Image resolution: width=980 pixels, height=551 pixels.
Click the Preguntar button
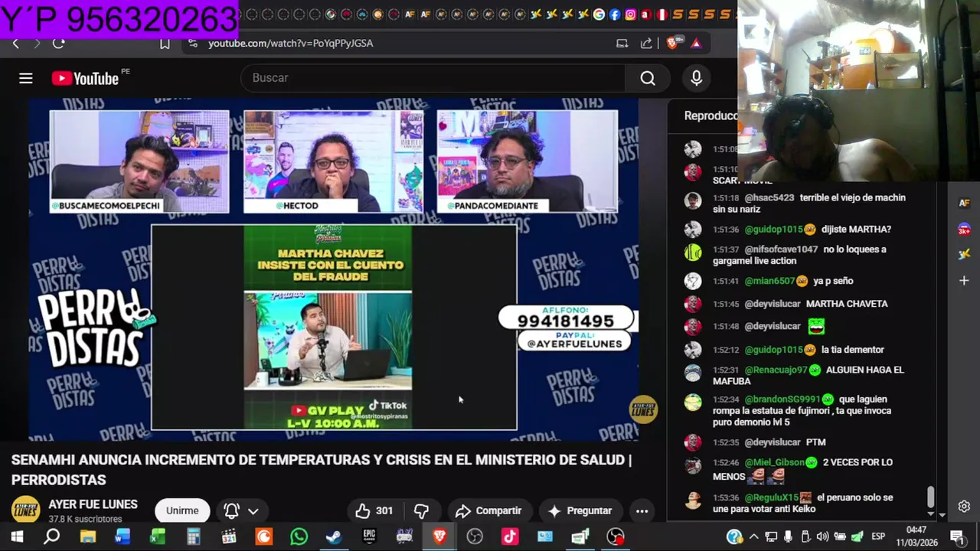click(580, 510)
